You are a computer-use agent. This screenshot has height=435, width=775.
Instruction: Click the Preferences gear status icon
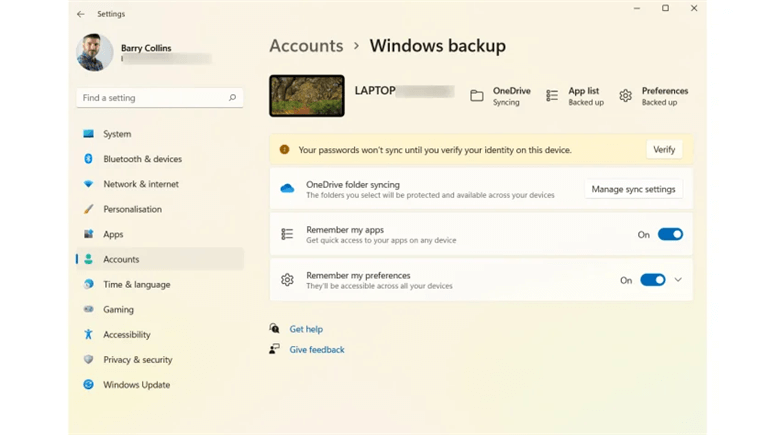pos(625,96)
